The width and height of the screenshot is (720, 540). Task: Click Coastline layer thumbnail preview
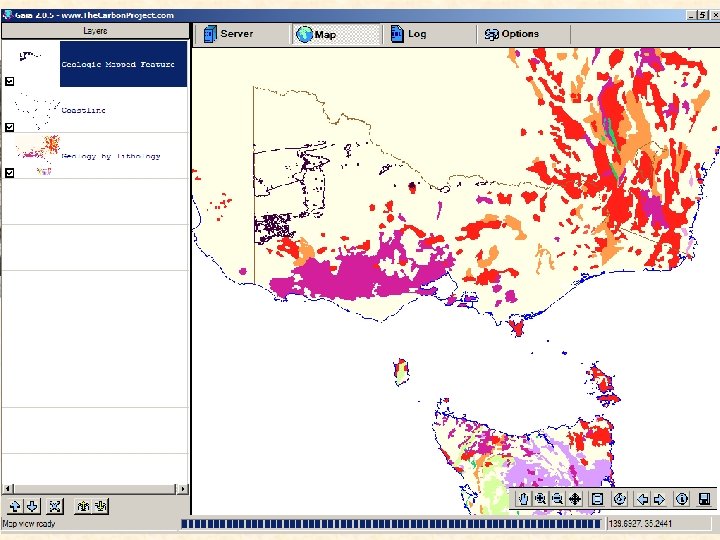tap(37, 110)
